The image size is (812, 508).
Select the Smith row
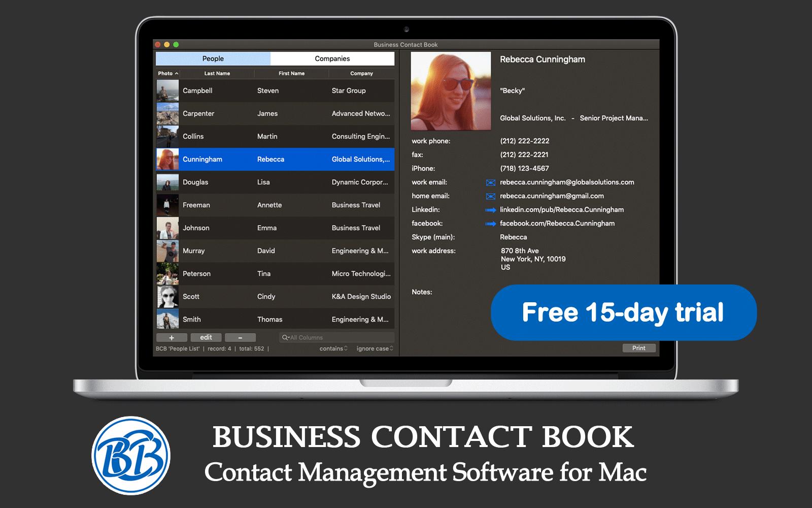coord(275,319)
